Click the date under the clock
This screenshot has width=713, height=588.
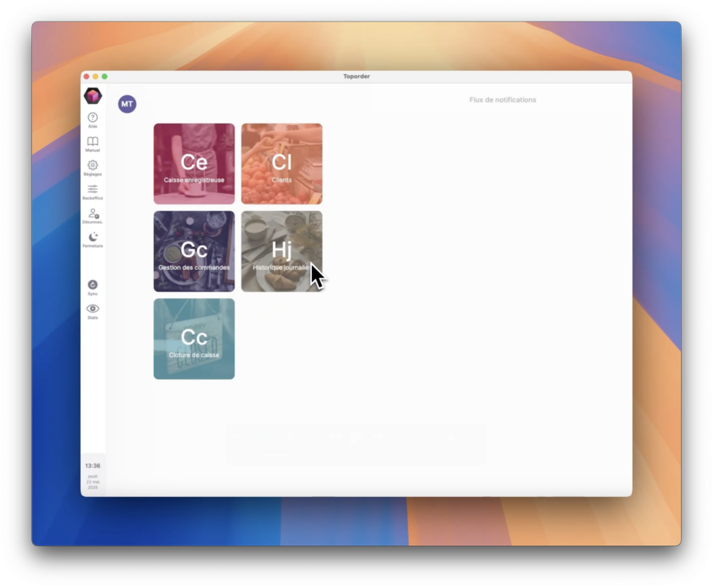pos(93,482)
